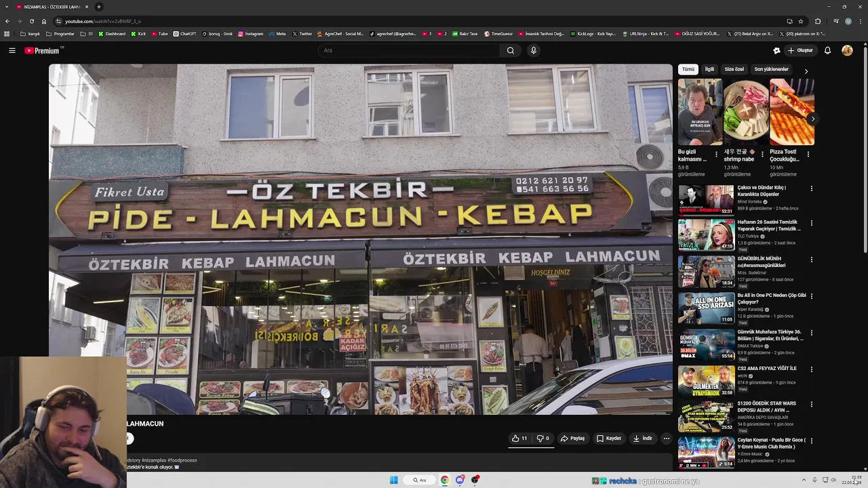Open options for All in One PC video
This screenshot has width=868, height=488.
click(x=811, y=296)
